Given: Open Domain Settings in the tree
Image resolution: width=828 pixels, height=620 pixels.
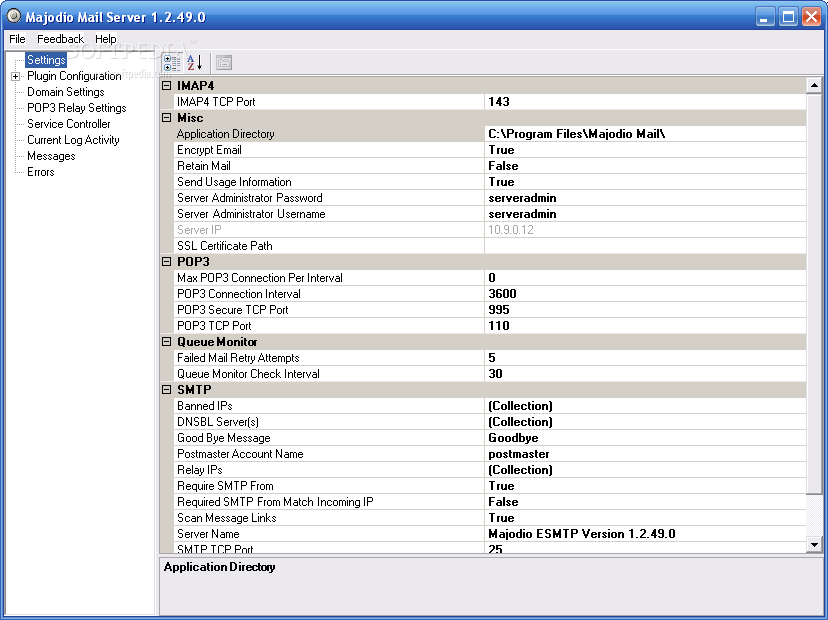Looking at the screenshot, I should [x=65, y=92].
